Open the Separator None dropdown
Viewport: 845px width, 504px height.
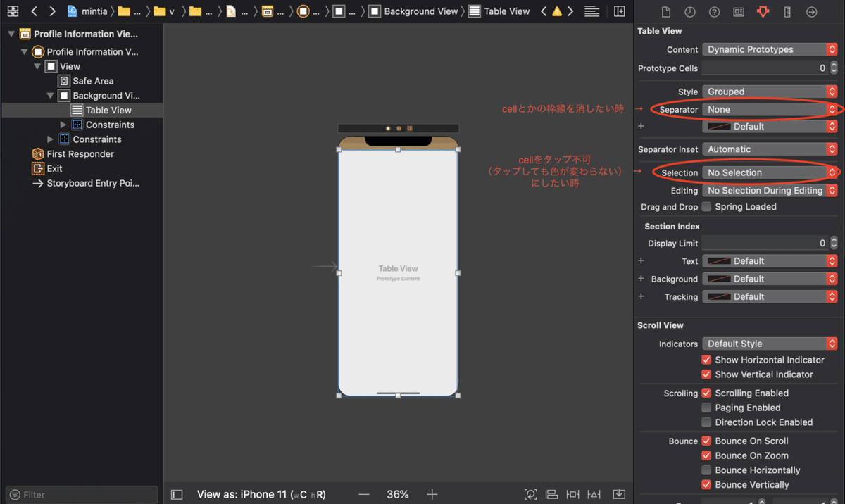click(x=770, y=110)
